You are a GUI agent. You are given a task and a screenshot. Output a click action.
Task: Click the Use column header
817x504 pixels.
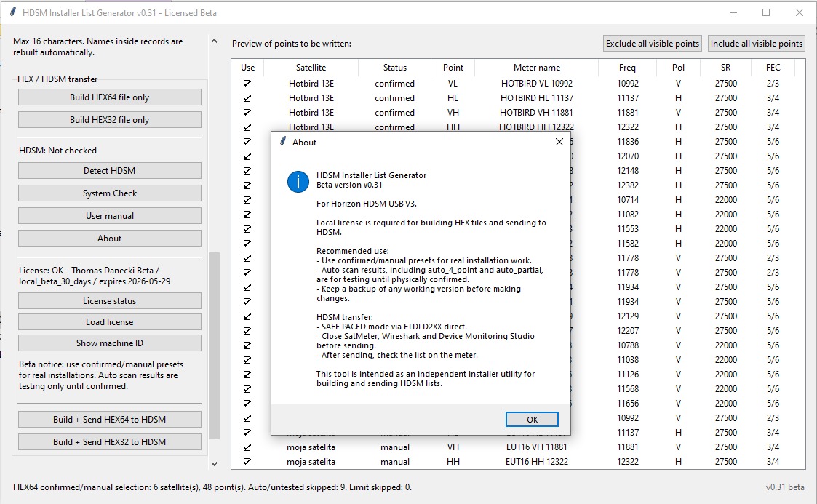[x=248, y=68]
